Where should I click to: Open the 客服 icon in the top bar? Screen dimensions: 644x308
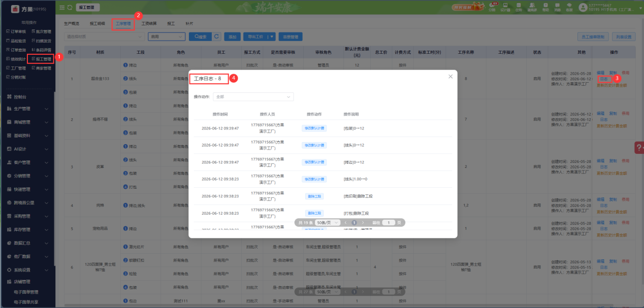tap(569, 7)
